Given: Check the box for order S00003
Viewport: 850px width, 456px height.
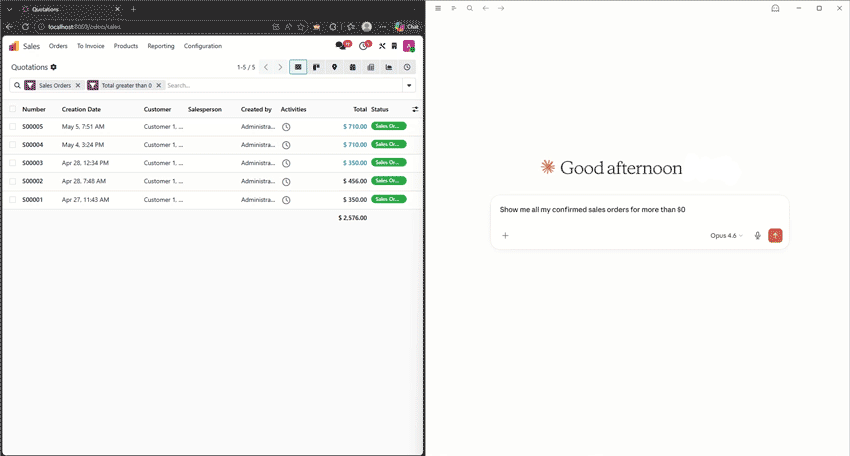Looking at the screenshot, I should point(12,163).
